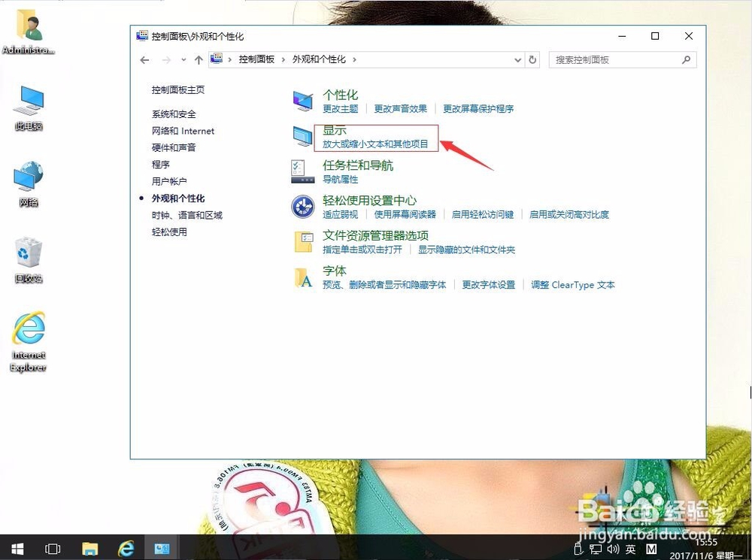Image resolution: width=752 pixels, height=560 pixels.
Task: Click the 任务栏和导航 heading link
Action: (358, 165)
